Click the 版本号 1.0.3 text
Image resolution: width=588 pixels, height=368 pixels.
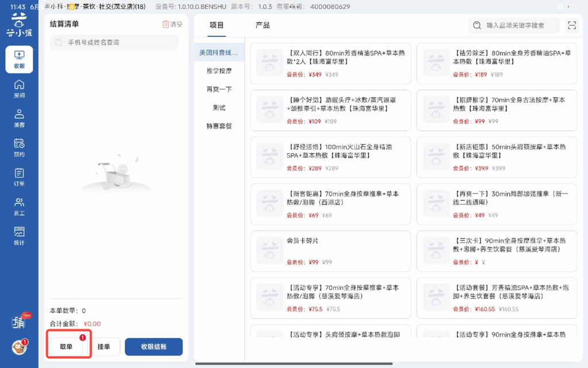252,7
